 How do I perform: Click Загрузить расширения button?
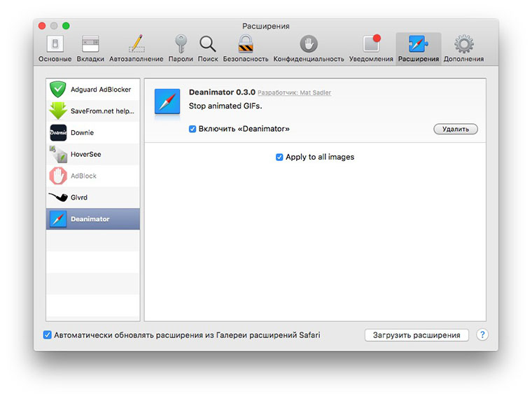tap(416, 335)
